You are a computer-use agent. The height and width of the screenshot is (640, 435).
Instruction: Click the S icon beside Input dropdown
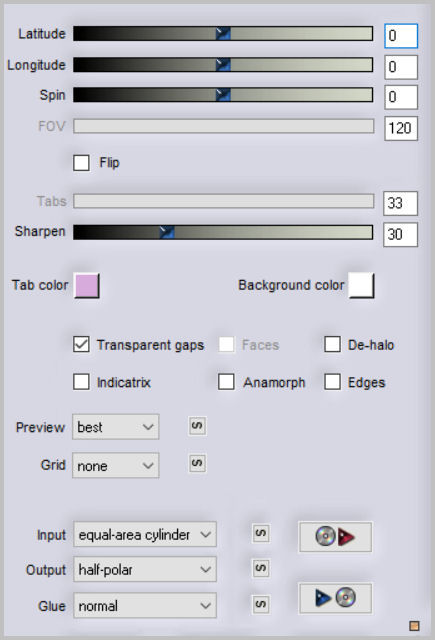click(261, 533)
